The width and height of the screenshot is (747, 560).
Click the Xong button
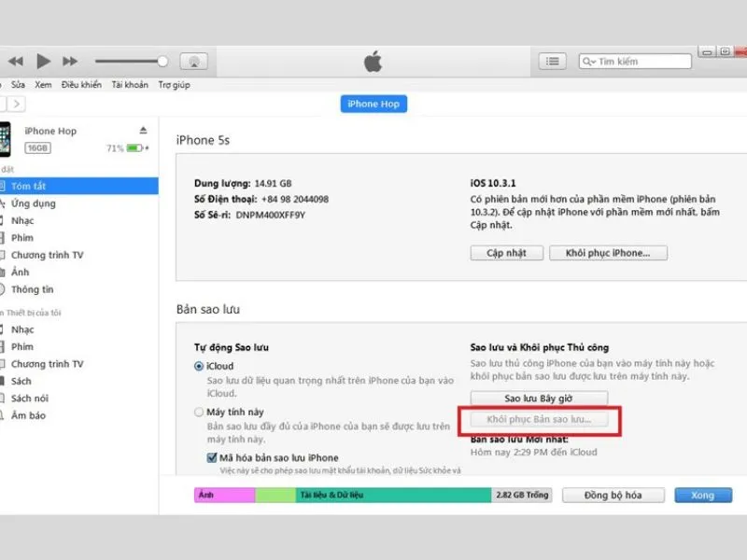coord(703,496)
